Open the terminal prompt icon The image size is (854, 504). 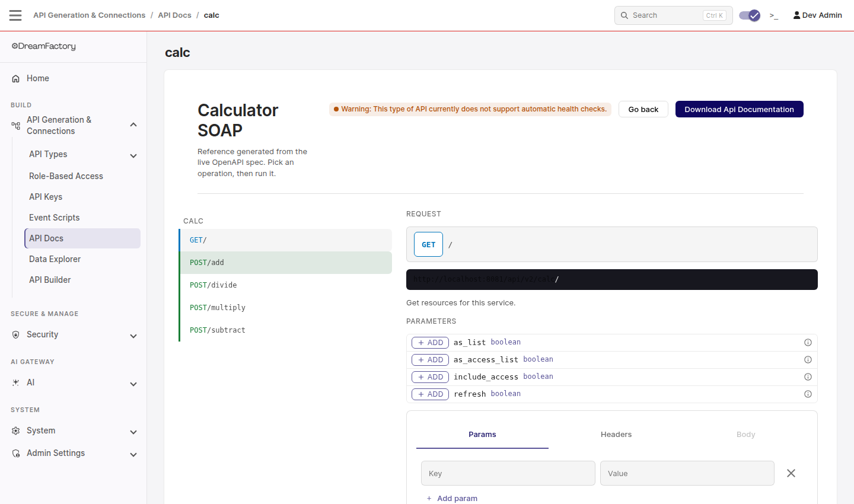click(774, 15)
